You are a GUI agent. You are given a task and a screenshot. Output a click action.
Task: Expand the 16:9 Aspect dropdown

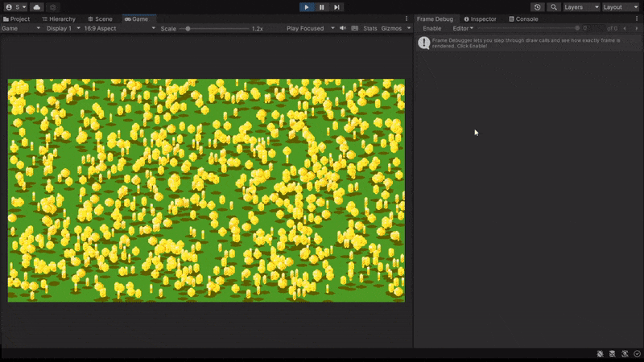(121, 28)
